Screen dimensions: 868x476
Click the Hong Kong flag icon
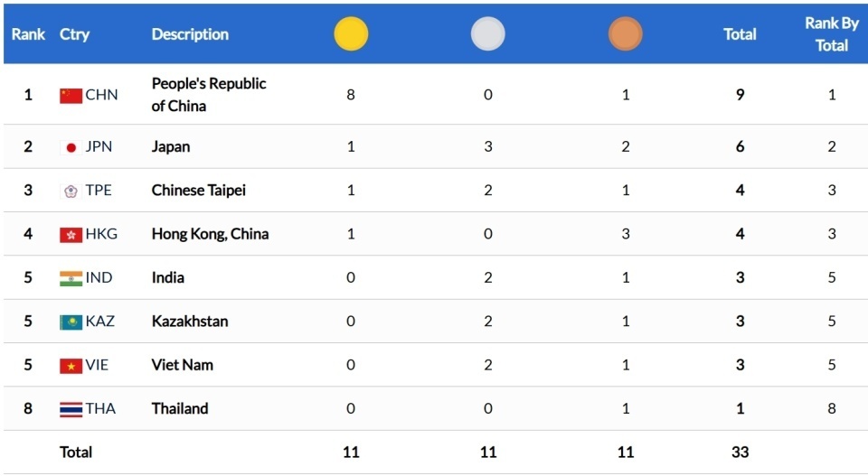pyautogui.click(x=71, y=235)
